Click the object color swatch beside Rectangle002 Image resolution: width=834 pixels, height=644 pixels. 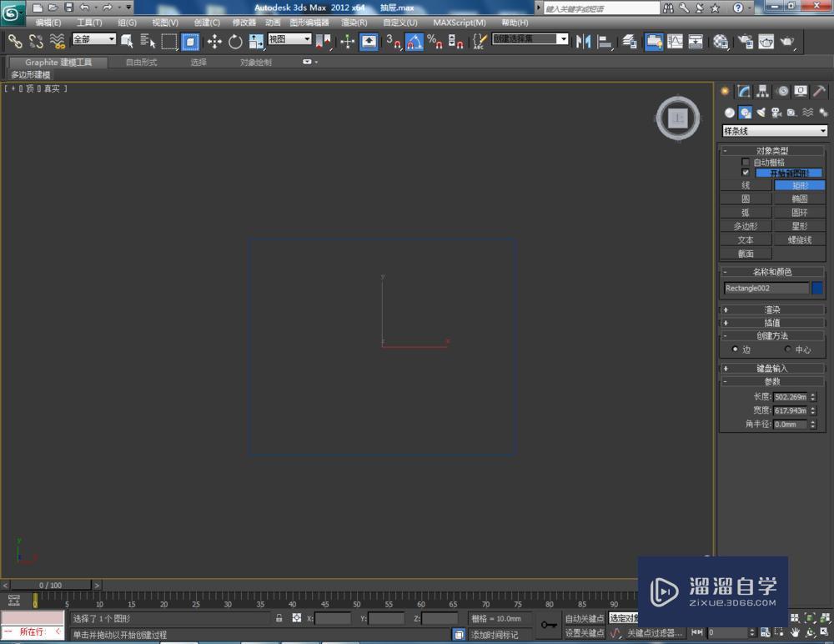pyautogui.click(x=817, y=288)
